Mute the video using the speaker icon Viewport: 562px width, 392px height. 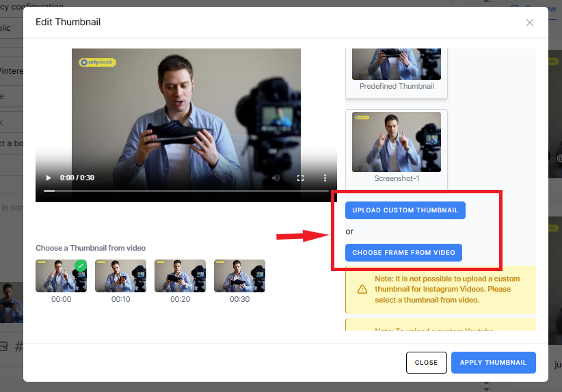(276, 178)
